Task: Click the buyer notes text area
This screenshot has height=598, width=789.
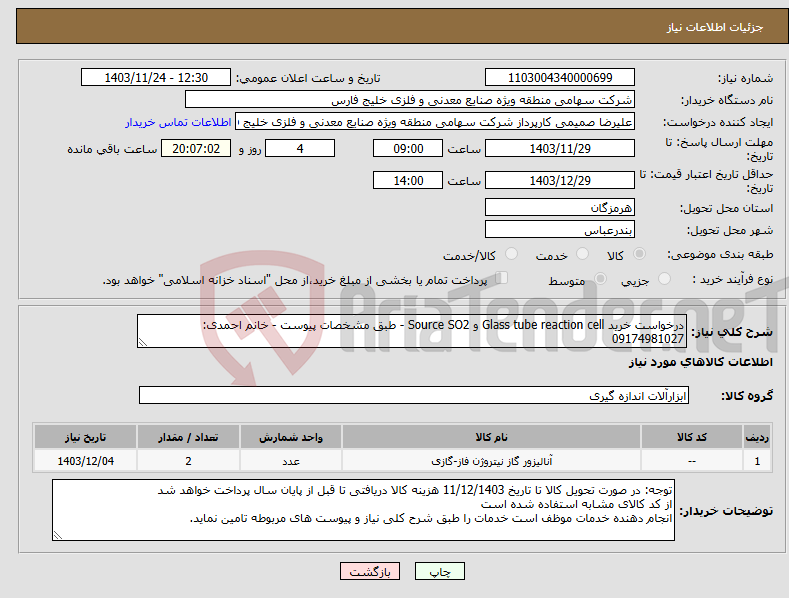Action: click(x=363, y=510)
